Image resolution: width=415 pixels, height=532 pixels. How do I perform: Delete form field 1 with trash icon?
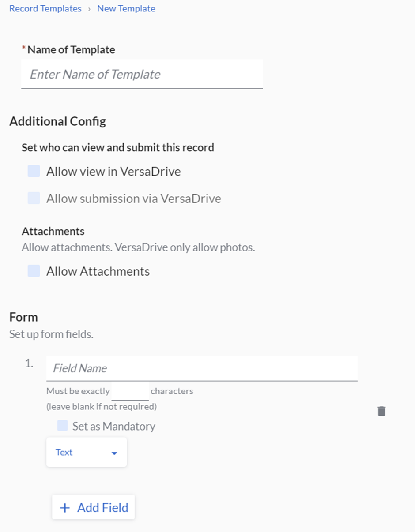(x=381, y=411)
